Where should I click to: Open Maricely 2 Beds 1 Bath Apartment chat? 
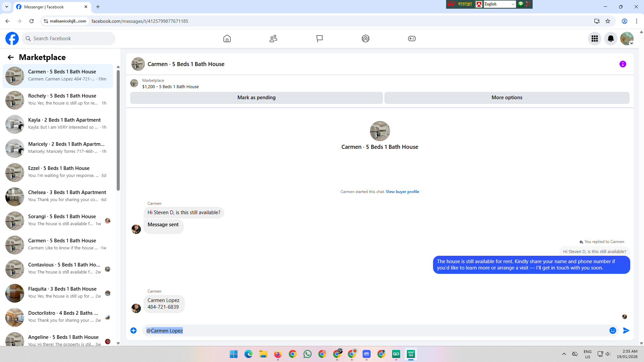point(58,148)
